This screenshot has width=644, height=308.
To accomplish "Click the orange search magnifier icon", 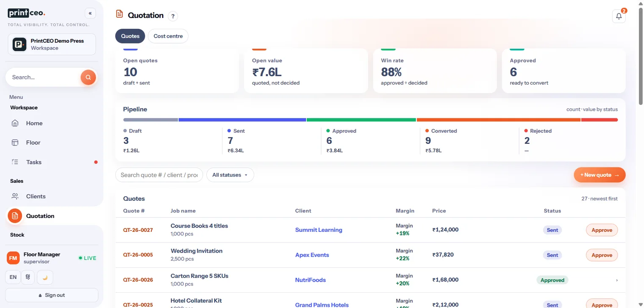I will click(x=88, y=77).
